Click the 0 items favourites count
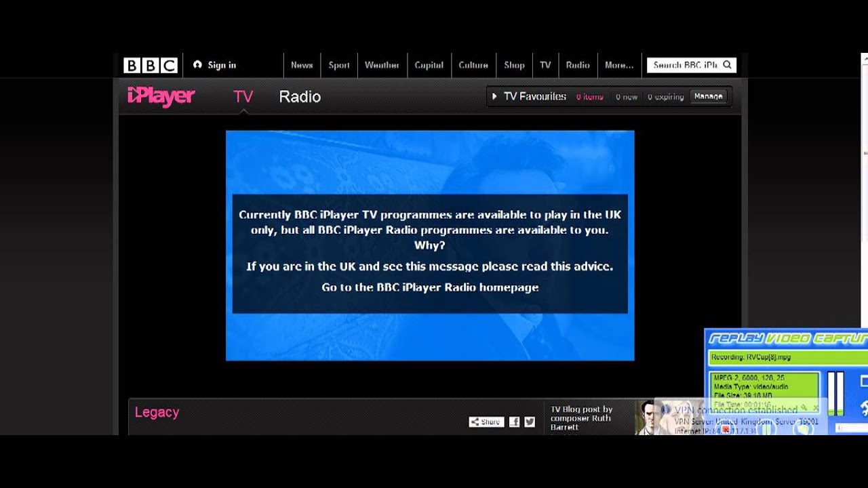 pyautogui.click(x=589, y=97)
